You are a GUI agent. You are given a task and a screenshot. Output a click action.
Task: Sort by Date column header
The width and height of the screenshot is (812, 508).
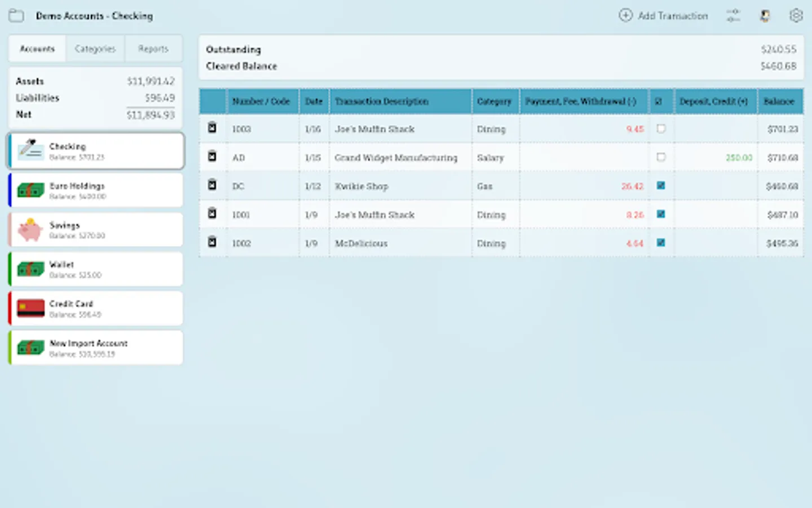[x=314, y=102]
